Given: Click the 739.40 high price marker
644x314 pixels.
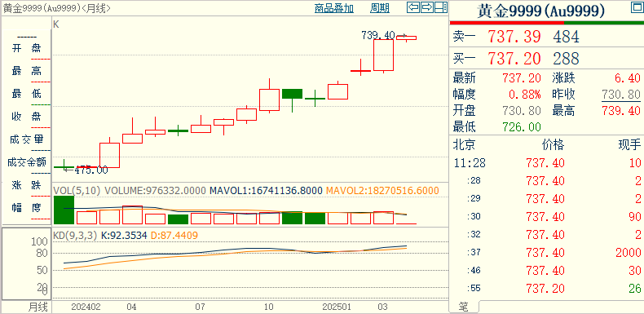Looking at the screenshot, I should pyautogui.click(x=378, y=35).
